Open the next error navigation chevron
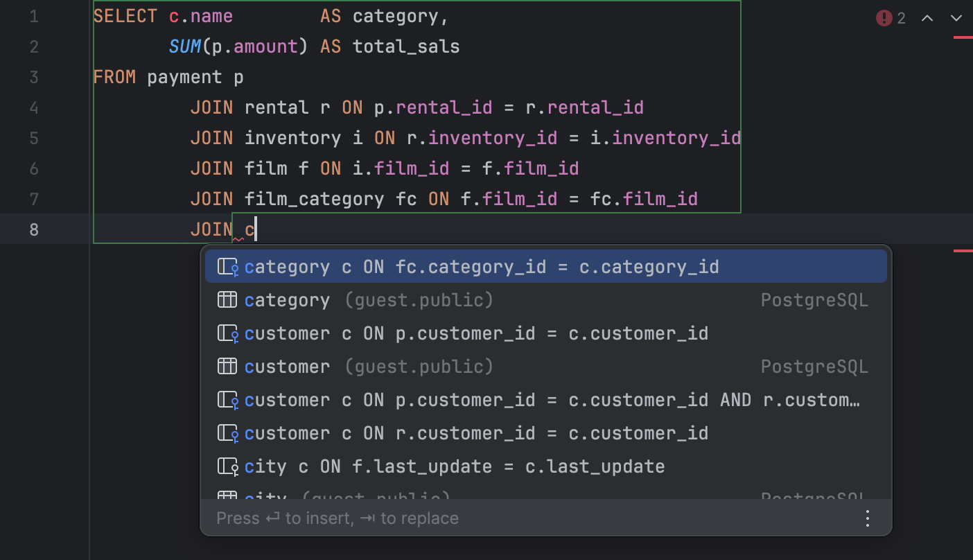Screen dimensions: 973x560 (957, 18)
